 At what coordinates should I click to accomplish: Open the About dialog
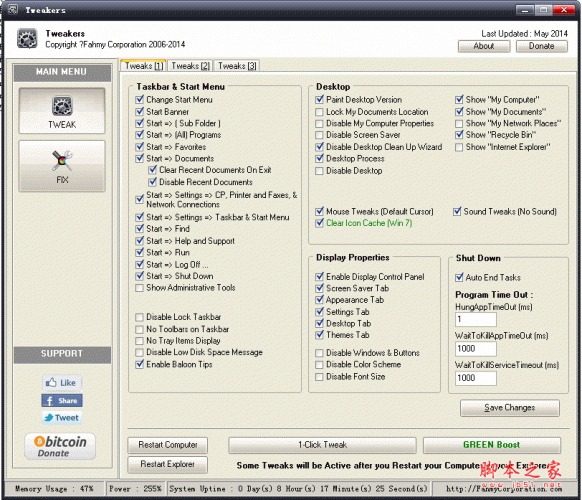click(484, 46)
